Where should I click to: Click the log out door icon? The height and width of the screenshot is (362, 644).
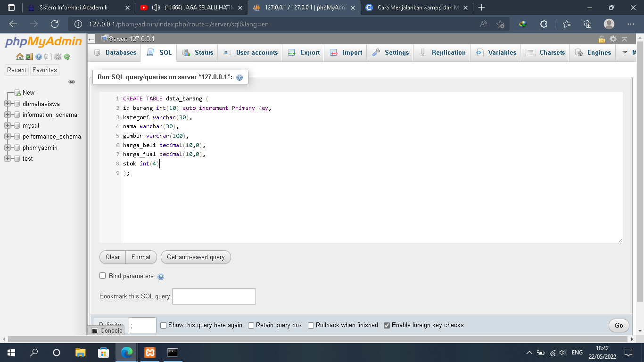click(x=29, y=57)
